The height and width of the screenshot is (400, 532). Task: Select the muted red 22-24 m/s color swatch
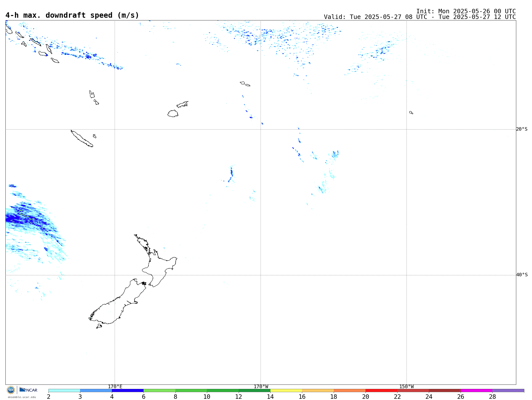click(x=413, y=391)
